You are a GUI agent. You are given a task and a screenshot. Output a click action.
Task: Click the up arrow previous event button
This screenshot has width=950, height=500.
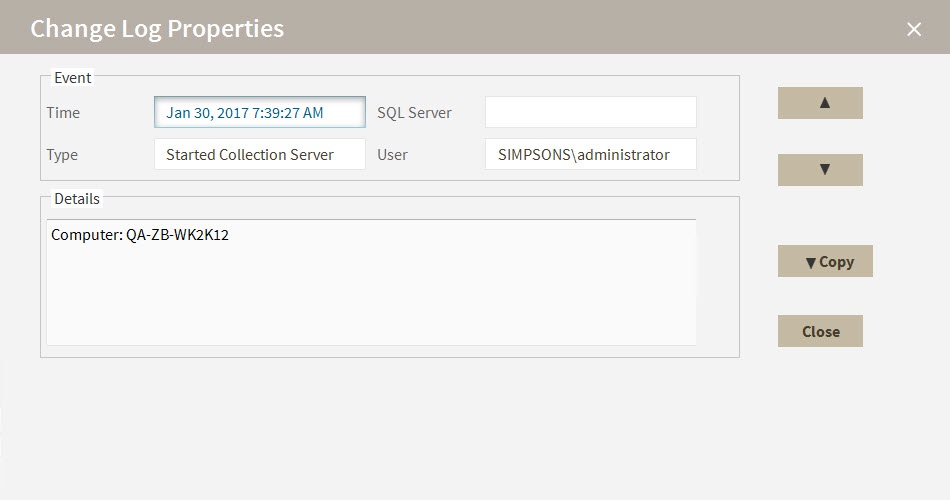click(820, 103)
